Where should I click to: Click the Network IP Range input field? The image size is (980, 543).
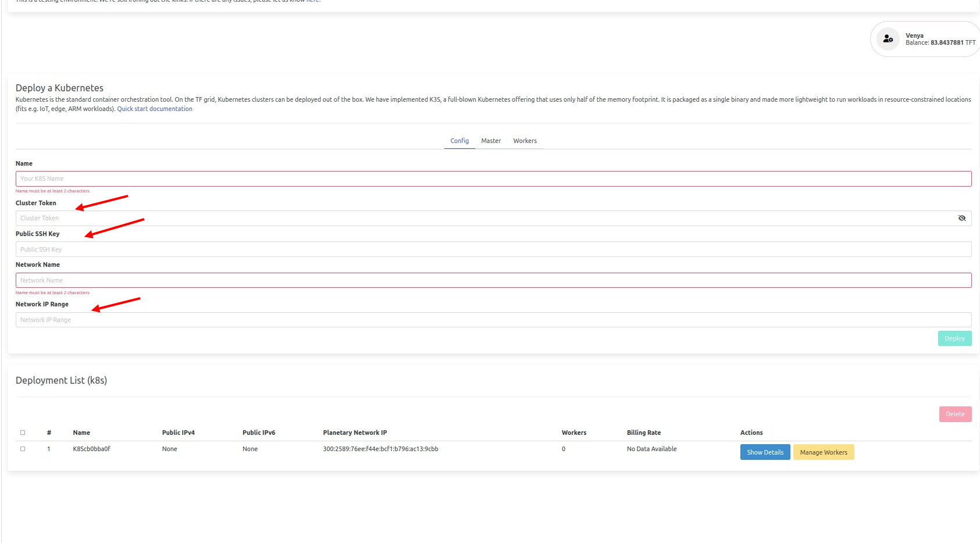pos(233,319)
